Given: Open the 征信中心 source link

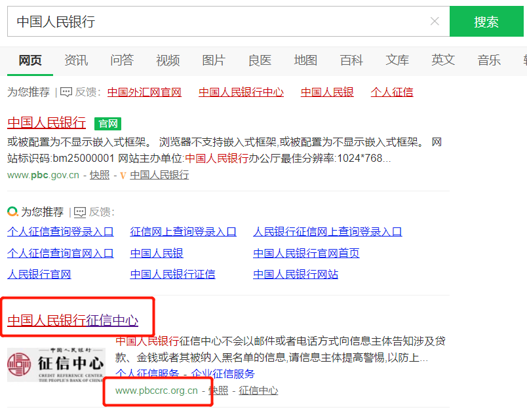Looking at the screenshot, I should [258, 391].
